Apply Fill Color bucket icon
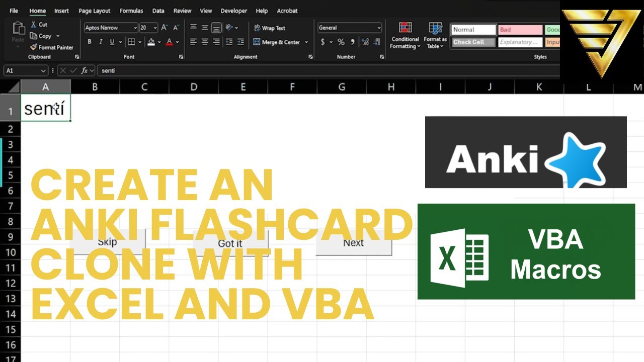 click(x=151, y=42)
